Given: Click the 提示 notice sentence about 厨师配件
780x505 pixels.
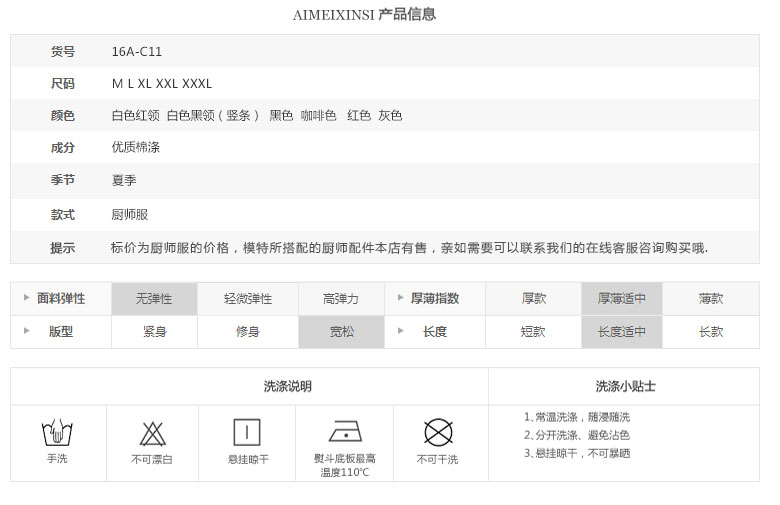Looking at the screenshot, I should tap(409, 248).
